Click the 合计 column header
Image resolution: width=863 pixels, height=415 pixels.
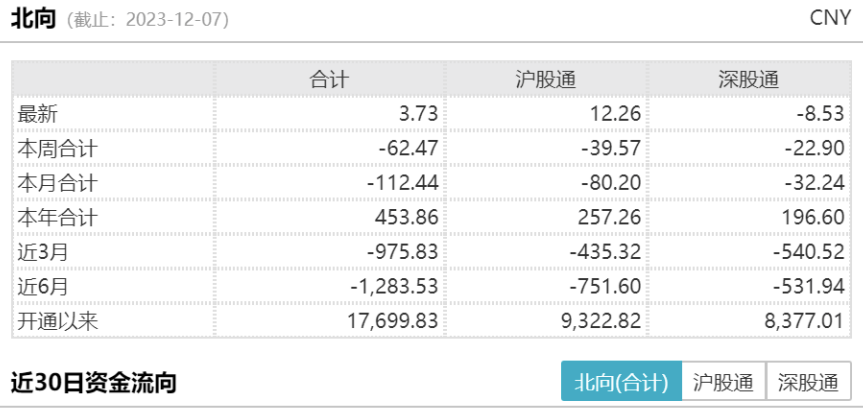329,80
